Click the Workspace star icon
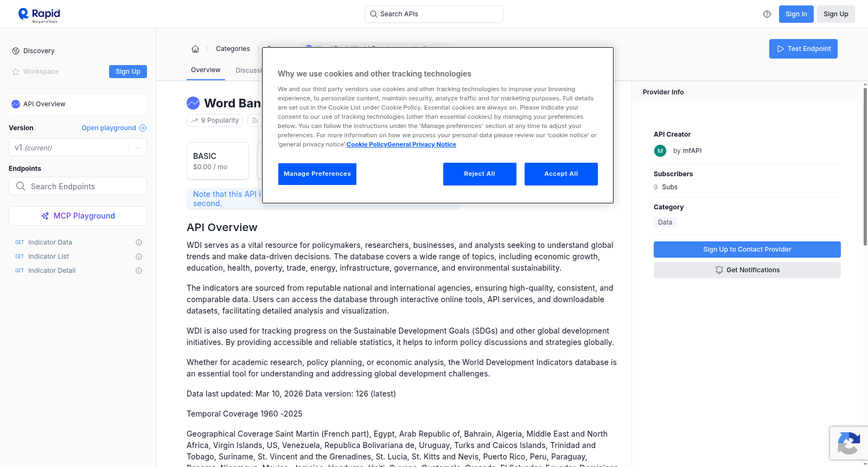Viewport: 868px width, 467px height. point(16,72)
